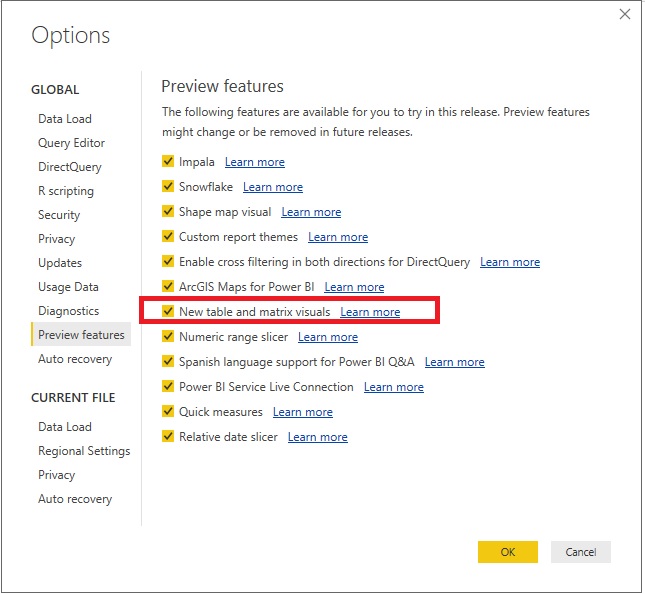Open Learn more for Numeric range slicer
Viewport: 645px width, 594px height.
click(x=328, y=337)
